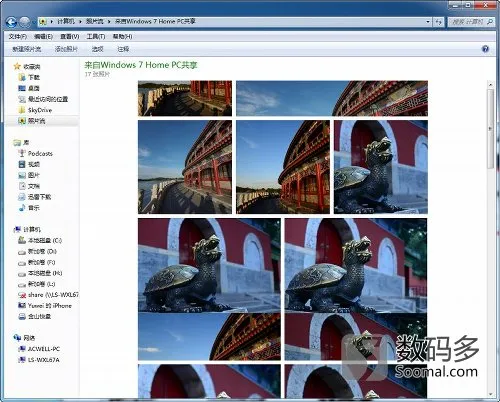This screenshot has width=500, height=402.
Task: Open the 文档 documents library icon
Action: [22, 186]
